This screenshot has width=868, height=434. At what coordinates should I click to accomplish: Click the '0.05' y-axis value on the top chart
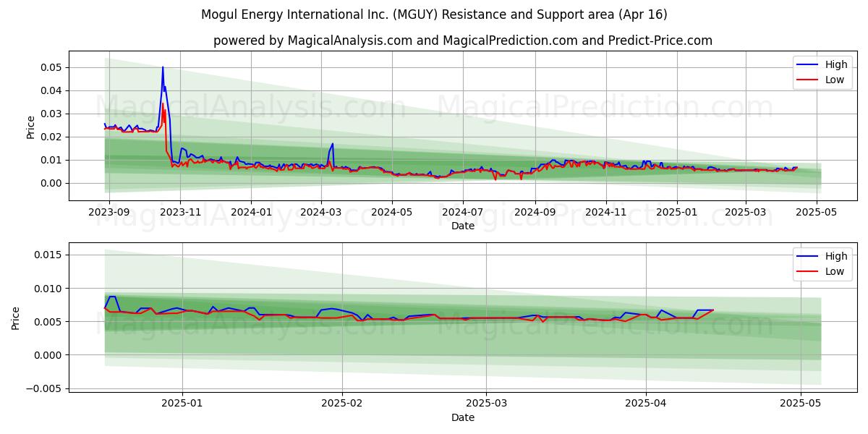[53, 67]
